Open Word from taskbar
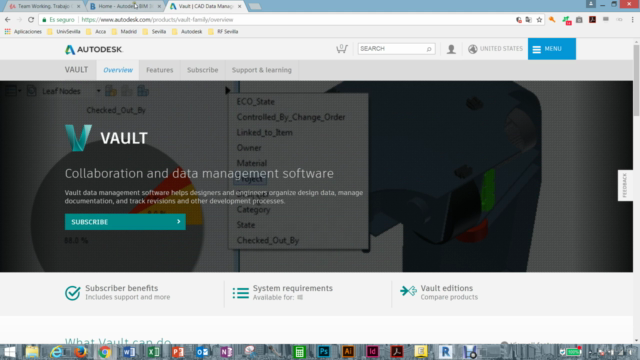The width and height of the screenshot is (640, 360). click(x=129, y=352)
